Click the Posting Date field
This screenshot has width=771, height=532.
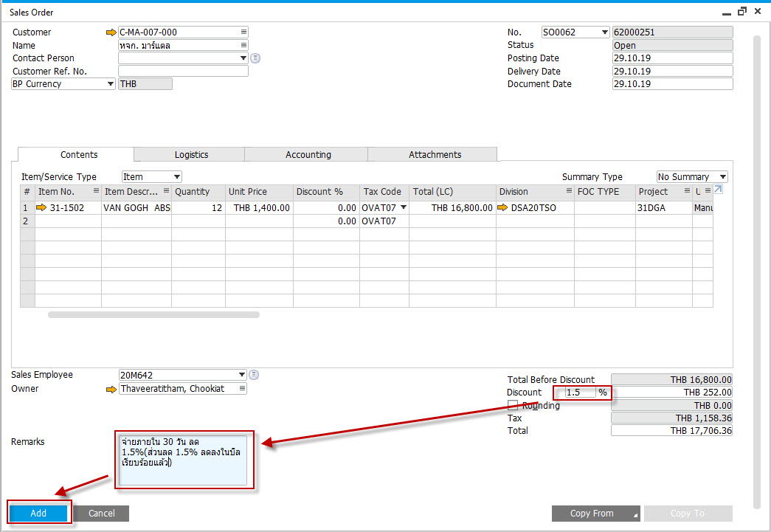[673, 58]
